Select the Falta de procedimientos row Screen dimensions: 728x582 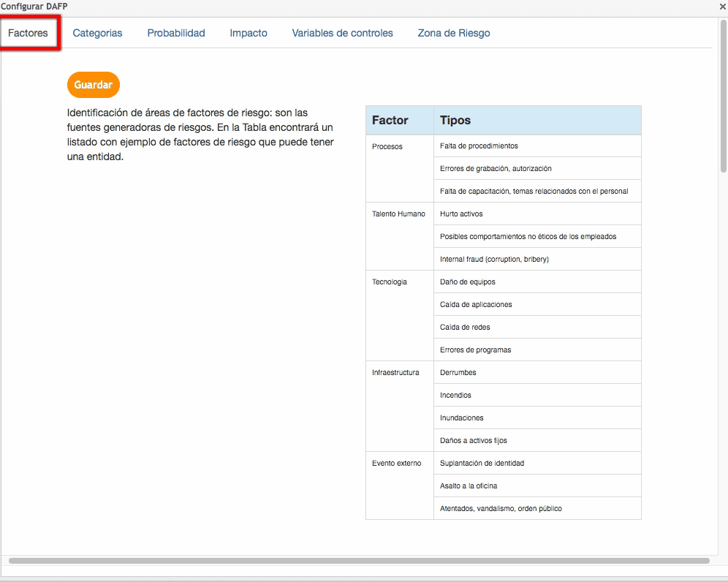(x=479, y=146)
